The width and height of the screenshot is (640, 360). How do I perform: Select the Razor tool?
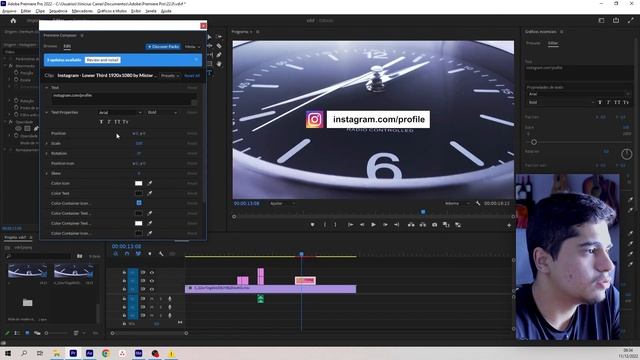point(219,46)
